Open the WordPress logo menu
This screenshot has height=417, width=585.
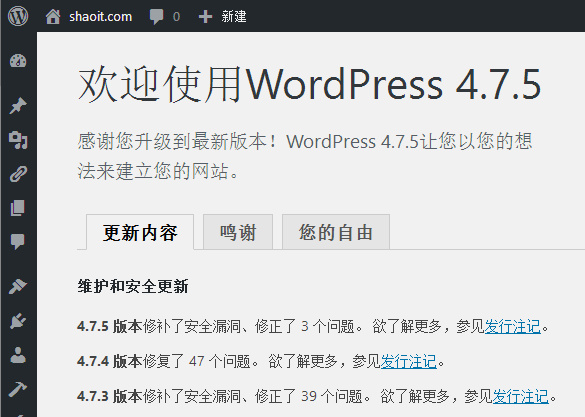pos(18,16)
